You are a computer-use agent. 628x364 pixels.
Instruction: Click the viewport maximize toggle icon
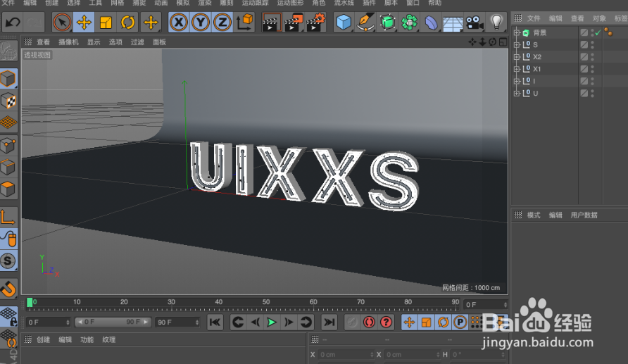(503, 42)
